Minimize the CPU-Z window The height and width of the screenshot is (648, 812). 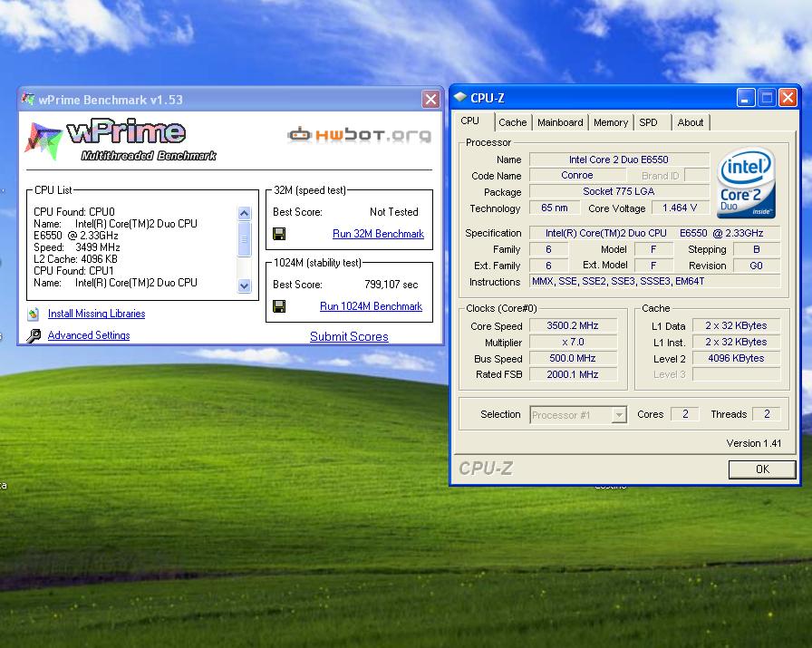[745, 97]
